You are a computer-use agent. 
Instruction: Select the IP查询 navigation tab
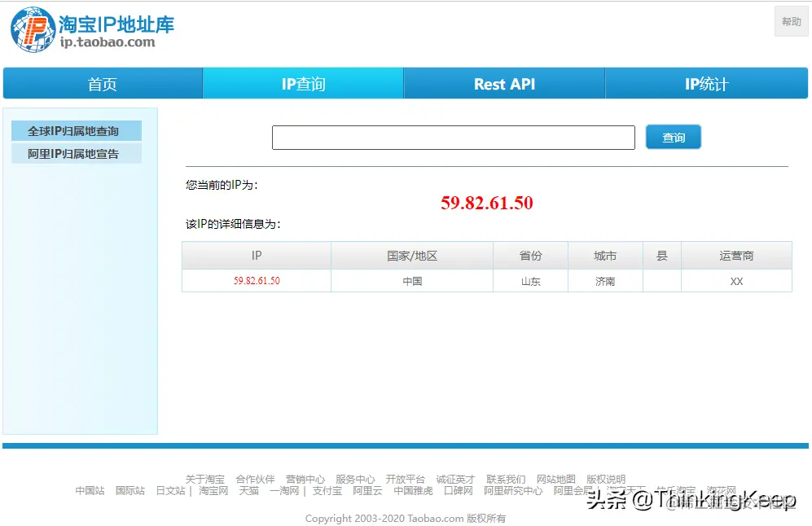(x=302, y=83)
